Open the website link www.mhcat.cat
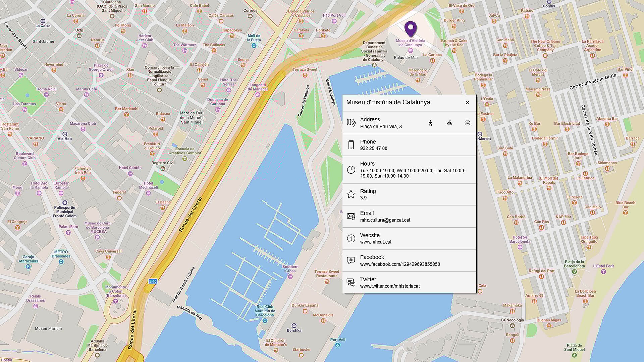Viewport: 644px width, 362px height. click(376, 242)
